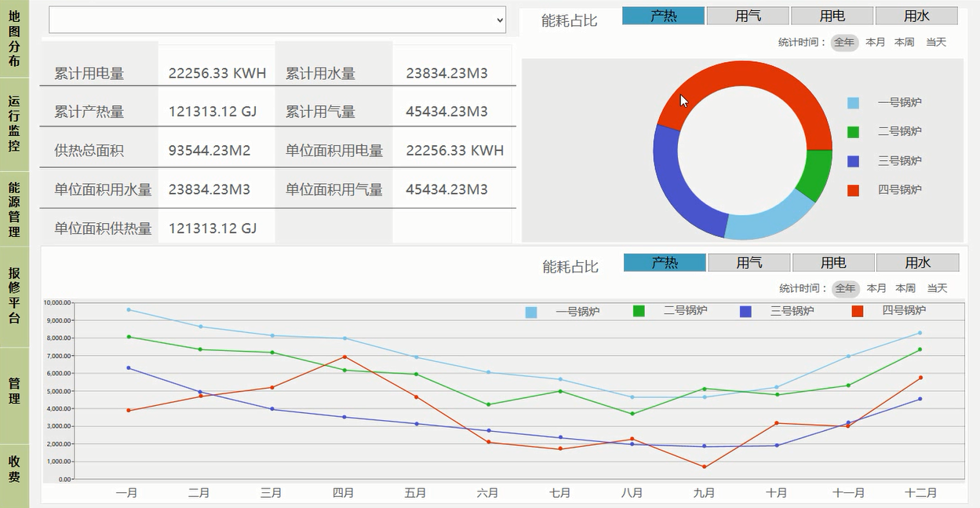Viewport: 980px width, 508px height.
Task: Click 收费 in the left sidebar
Action: tap(14, 469)
